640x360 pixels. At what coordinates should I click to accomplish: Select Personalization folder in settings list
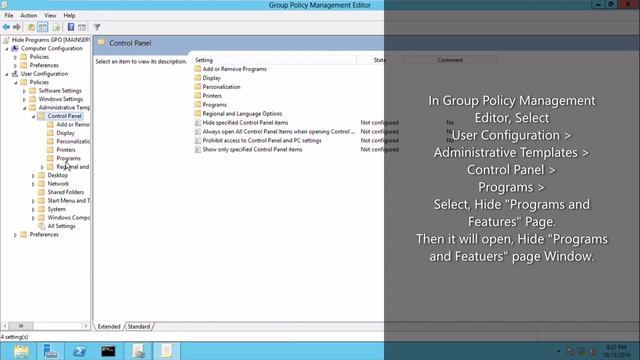(221, 87)
